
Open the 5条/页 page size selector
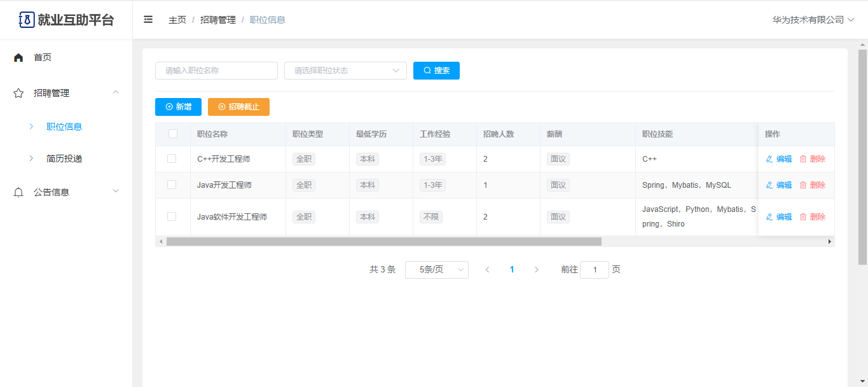[436, 270]
